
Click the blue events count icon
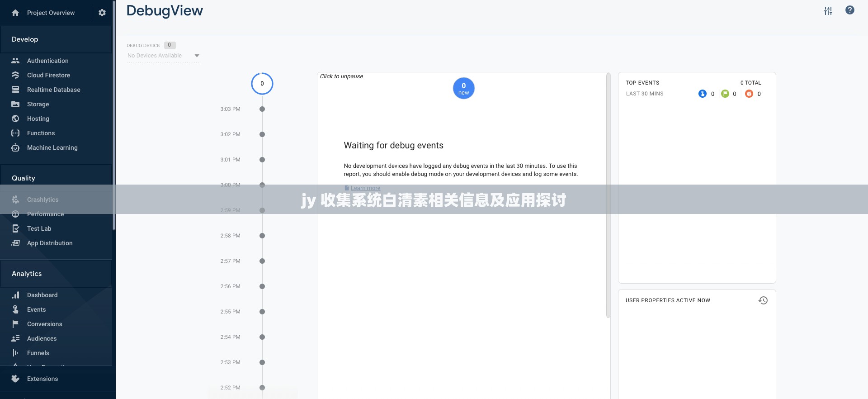coord(703,94)
